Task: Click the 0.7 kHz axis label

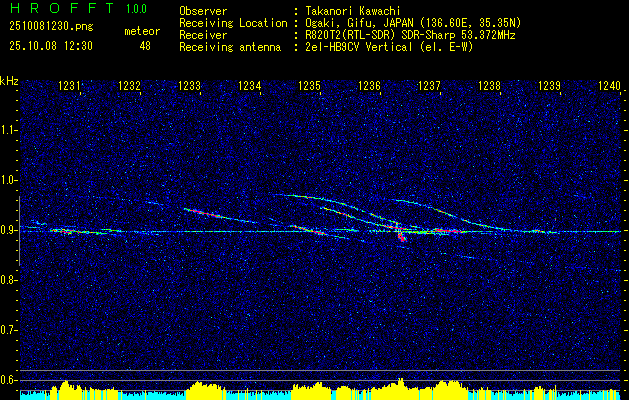Action: 7,330
